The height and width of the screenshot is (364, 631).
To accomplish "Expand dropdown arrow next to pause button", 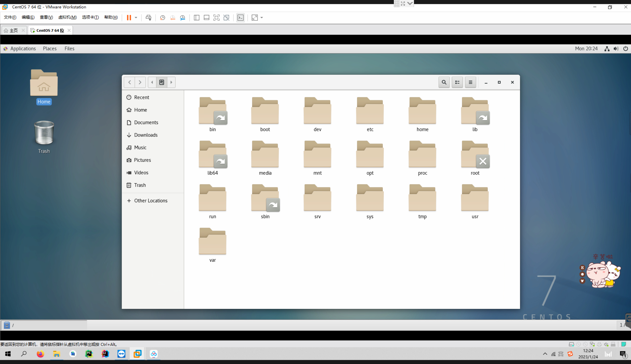I will click(x=136, y=17).
